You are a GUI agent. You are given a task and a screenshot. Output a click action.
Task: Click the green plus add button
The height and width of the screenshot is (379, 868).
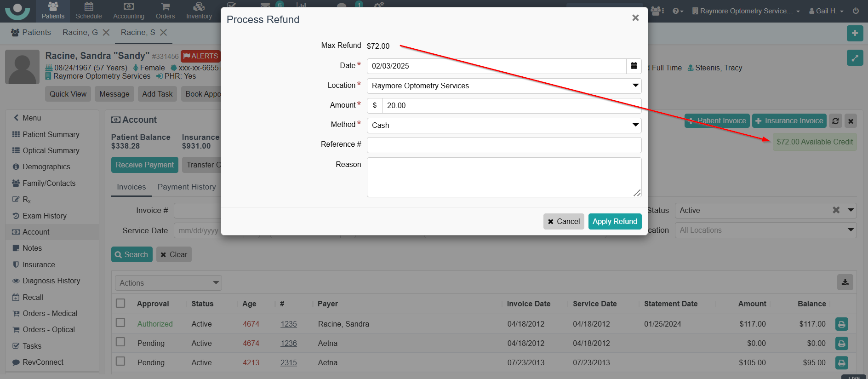click(x=855, y=33)
